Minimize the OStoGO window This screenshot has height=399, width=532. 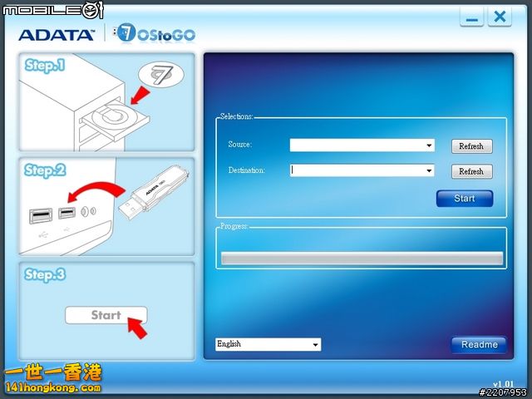pos(471,17)
